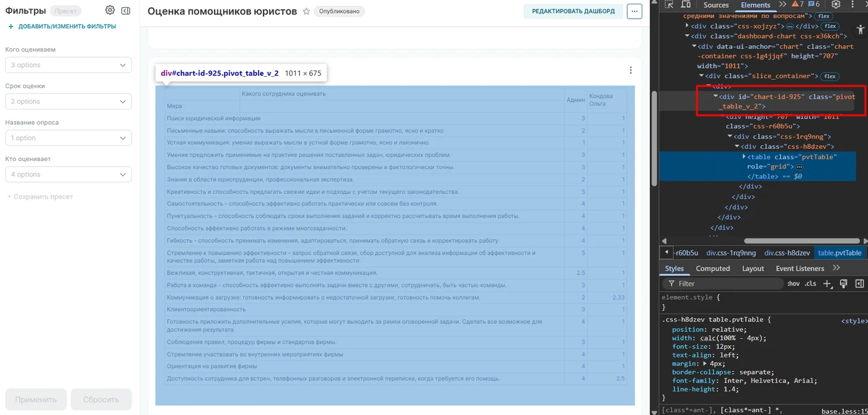Click the 'Сбросить' button
This screenshot has width=868, height=415.
(101, 400)
